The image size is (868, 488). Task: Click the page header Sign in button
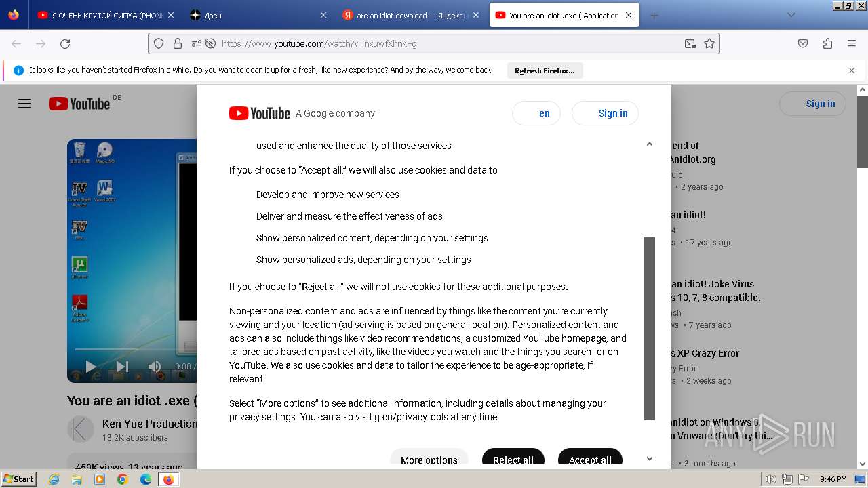812,104
